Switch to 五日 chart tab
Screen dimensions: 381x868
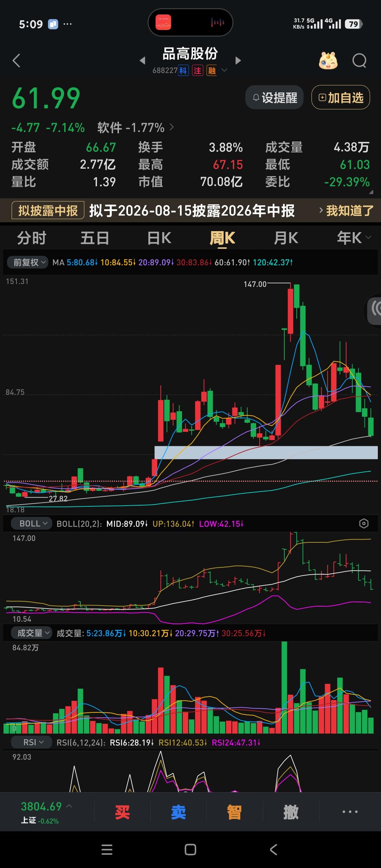coord(95,238)
